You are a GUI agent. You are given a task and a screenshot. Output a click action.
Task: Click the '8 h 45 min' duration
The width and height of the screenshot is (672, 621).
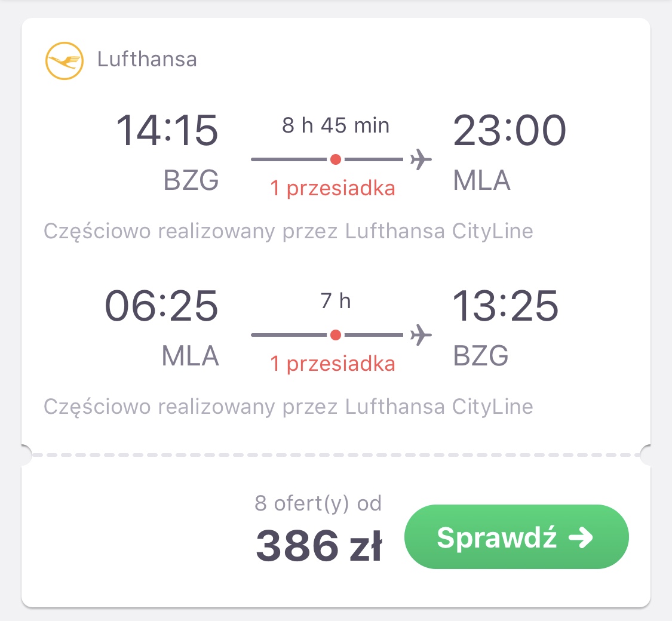(336, 125)
